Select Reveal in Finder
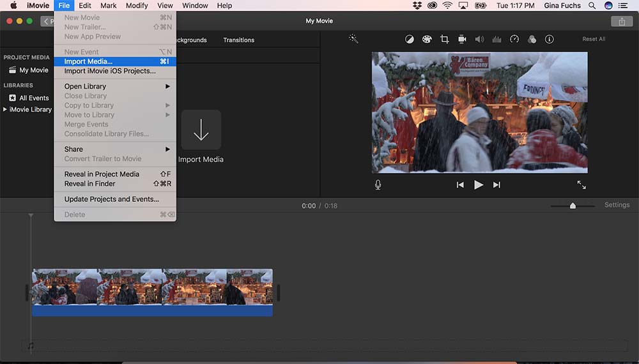Screen dimensions: 639x364 tap(115, 184)
